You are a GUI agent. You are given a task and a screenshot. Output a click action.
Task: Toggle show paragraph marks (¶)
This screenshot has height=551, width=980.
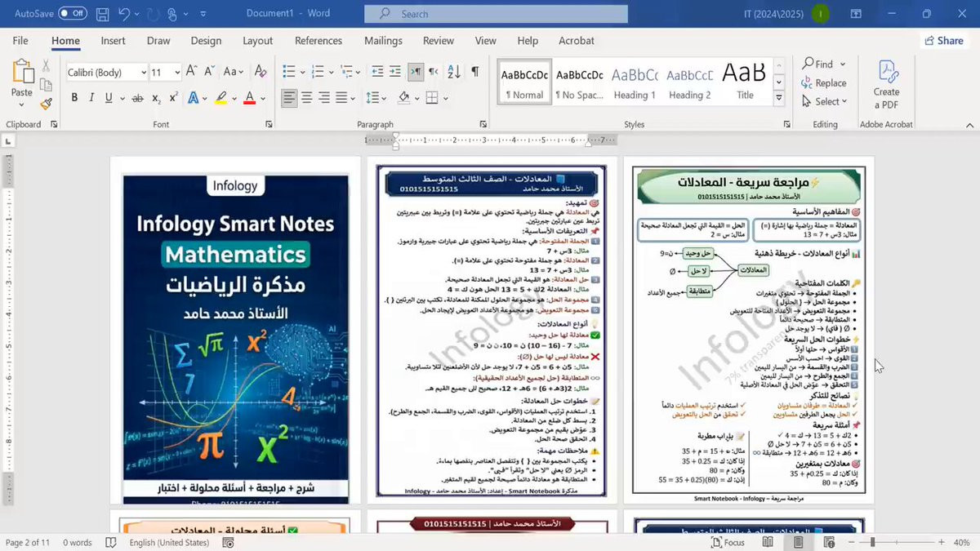(x=474, y=72)
